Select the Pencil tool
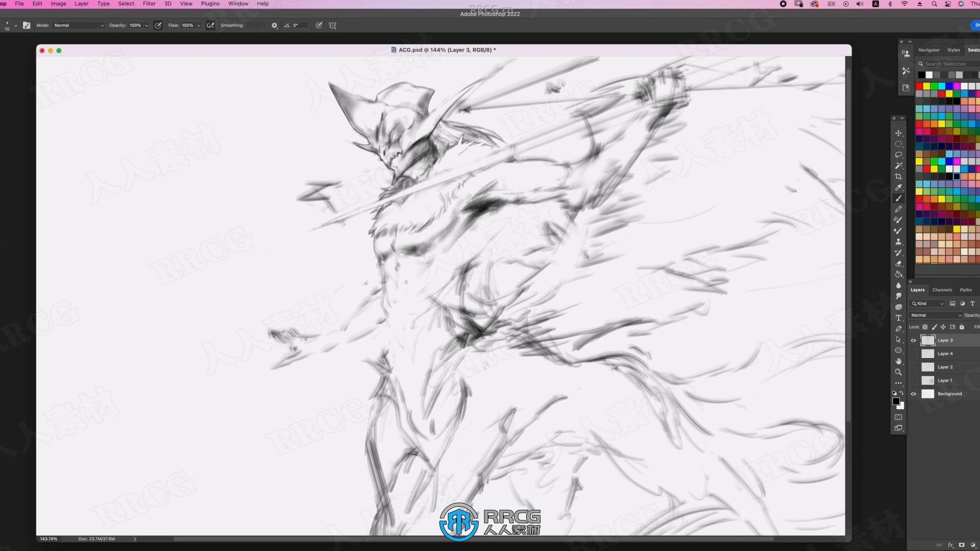This screenshot has height=551, width=980. (x=898, y=209)
